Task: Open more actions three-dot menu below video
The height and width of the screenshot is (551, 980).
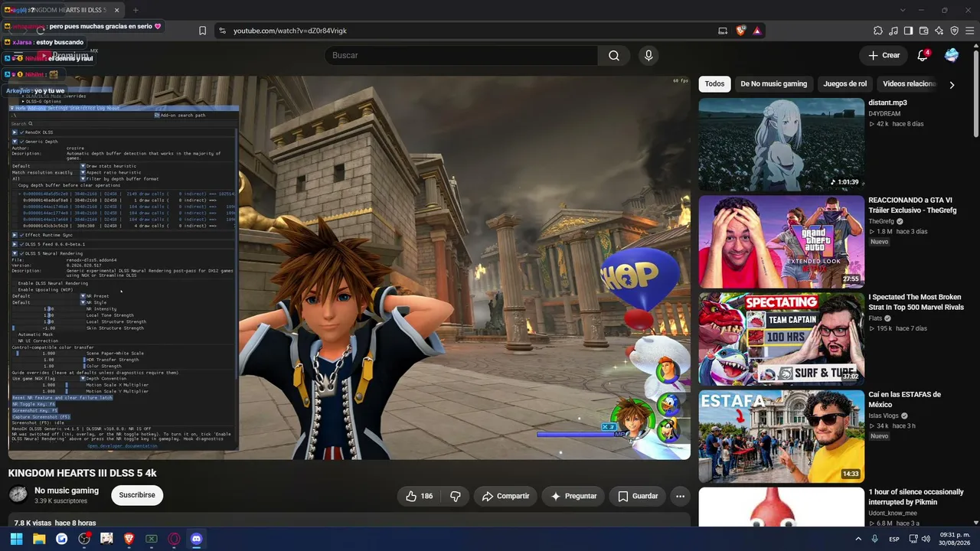Action: pyautogui.click(x=680, y=496)
